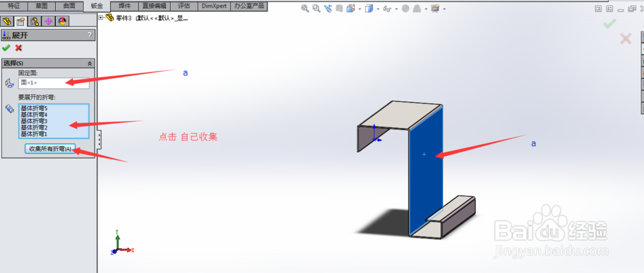Screen dimensions: 644x273
Task: Cancel with the faded red confirmation X
Action: [625, 39]
